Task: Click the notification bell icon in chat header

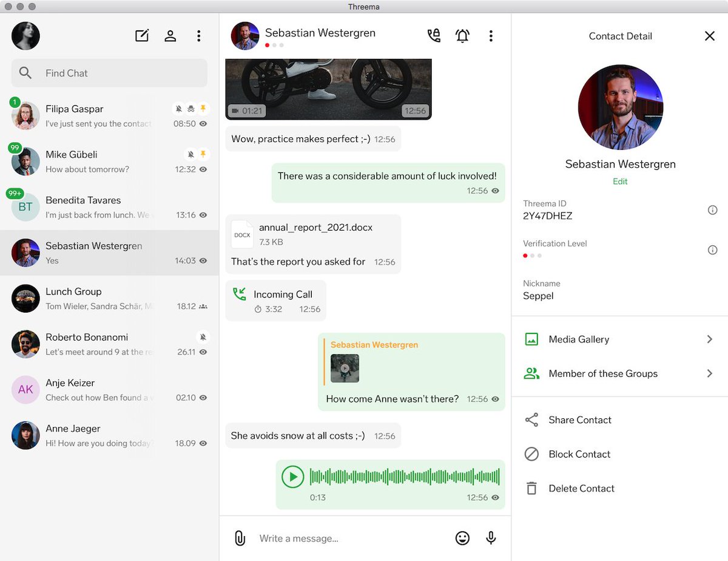Action: [x=462, y=36]
